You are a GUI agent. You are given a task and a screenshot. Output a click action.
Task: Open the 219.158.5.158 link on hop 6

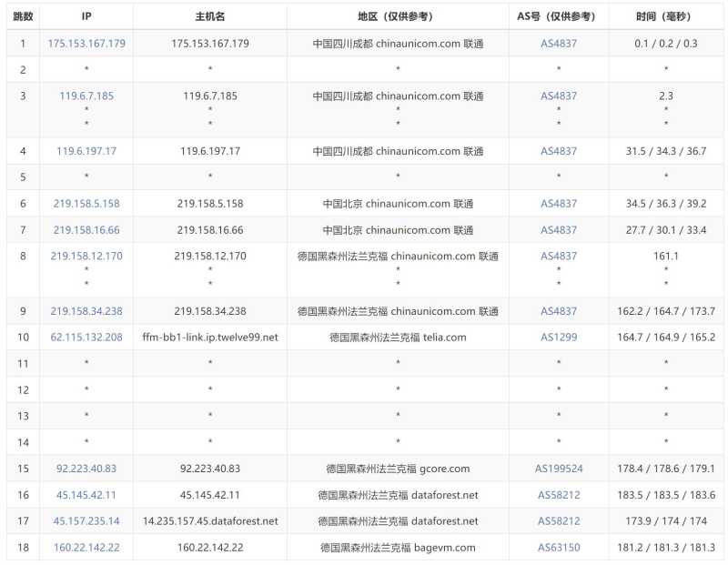(86, 204)
